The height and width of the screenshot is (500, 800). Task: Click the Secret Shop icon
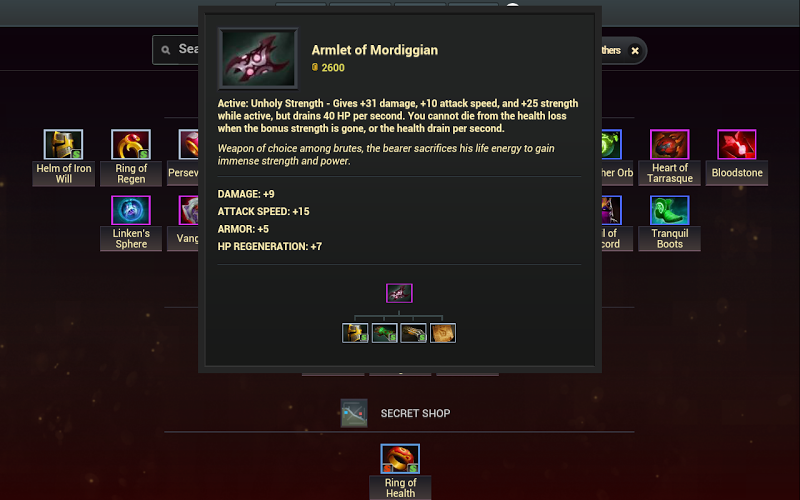pyautogui.click(x=354, y=413)
